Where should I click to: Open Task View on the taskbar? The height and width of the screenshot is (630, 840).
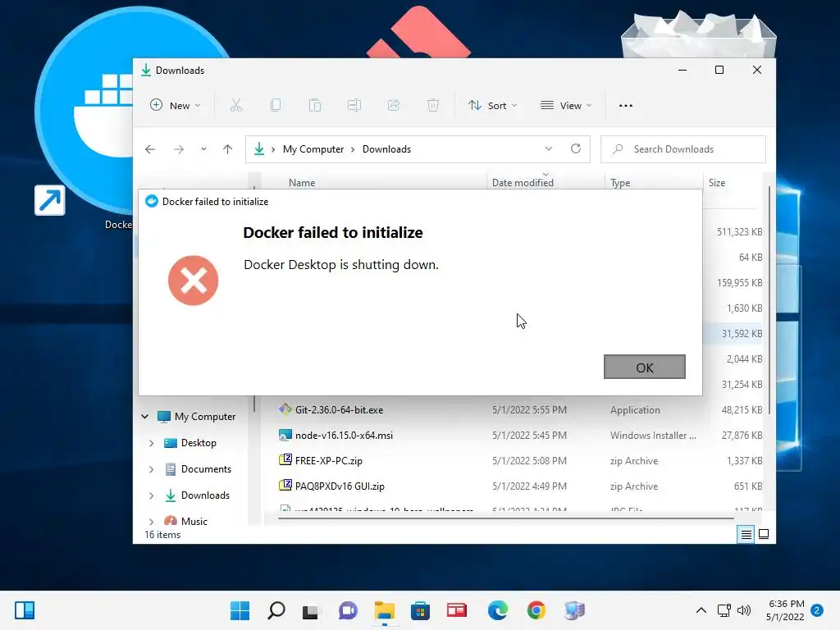click(310, 611)
